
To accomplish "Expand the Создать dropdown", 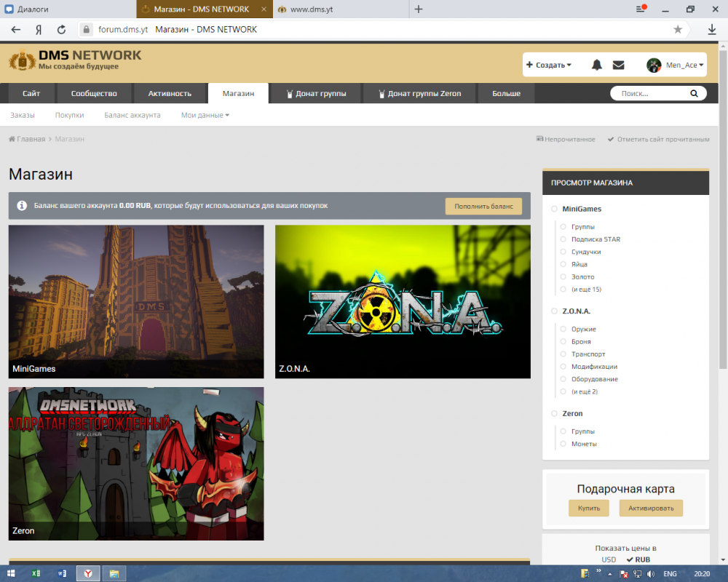I will click(x=549, y=65).
